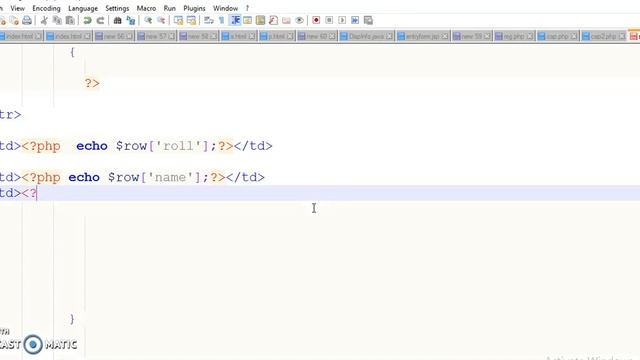Close the cap2.php tab

click(x=622, y=36)
